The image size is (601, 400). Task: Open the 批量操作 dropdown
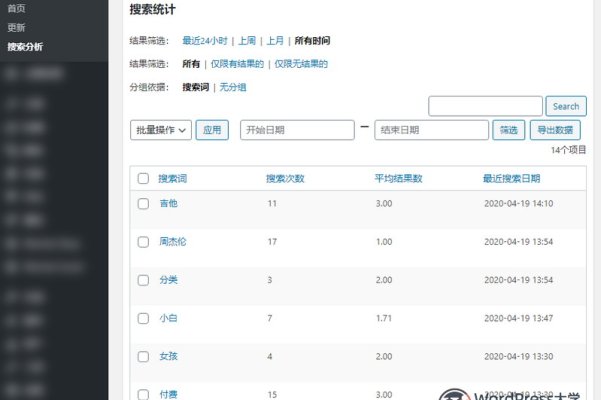click(161, 130)
